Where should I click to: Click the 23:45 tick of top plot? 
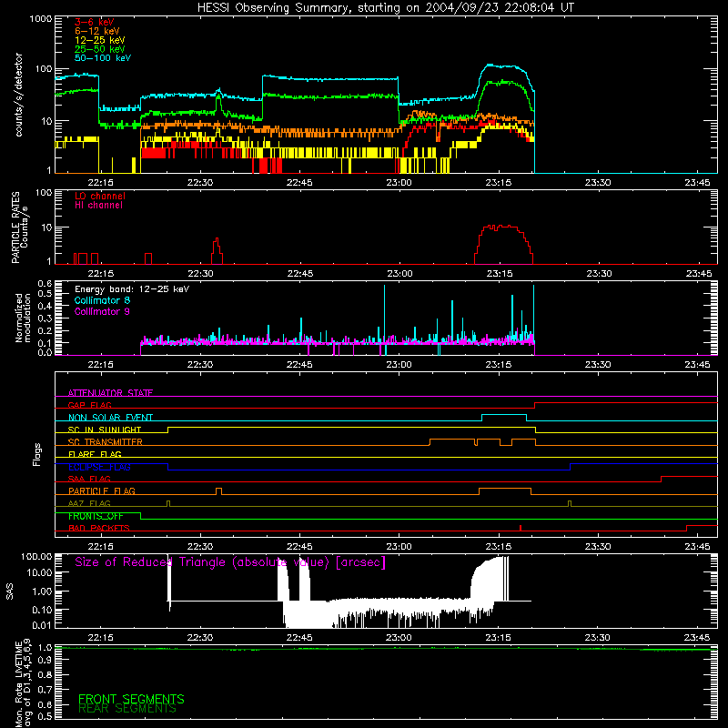click(697, 183)
